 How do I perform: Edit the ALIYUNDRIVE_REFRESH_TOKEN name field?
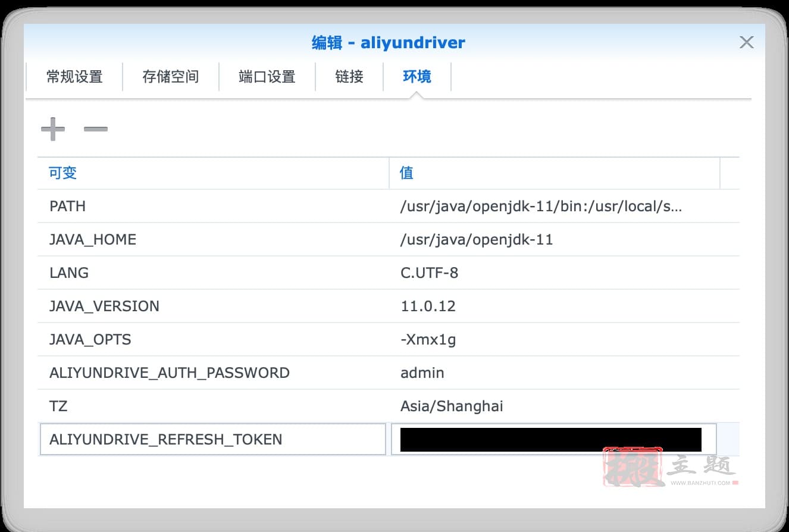click(x=212, y=439)
